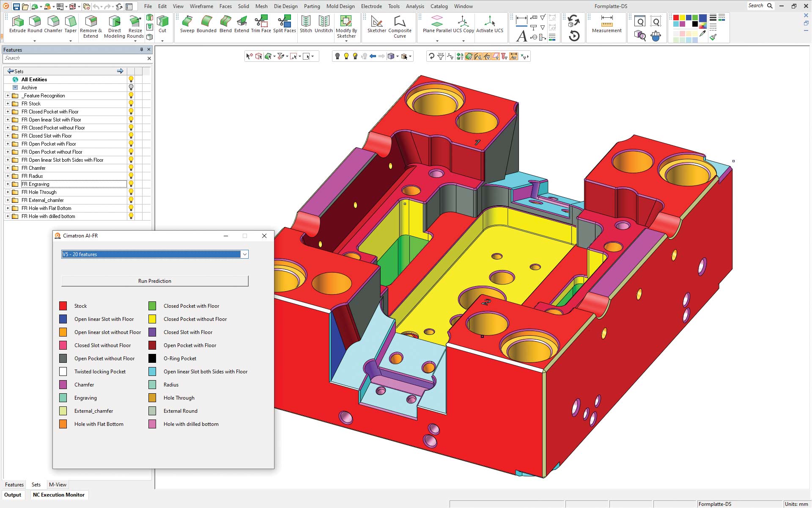Click the Run Prediction button

(155, 281)
